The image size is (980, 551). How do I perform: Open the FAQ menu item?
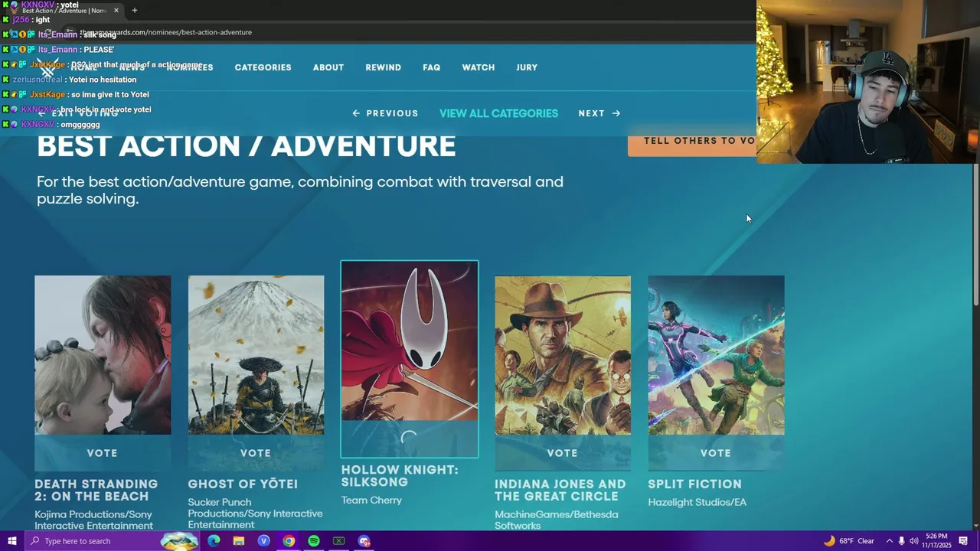click(431, 67)
